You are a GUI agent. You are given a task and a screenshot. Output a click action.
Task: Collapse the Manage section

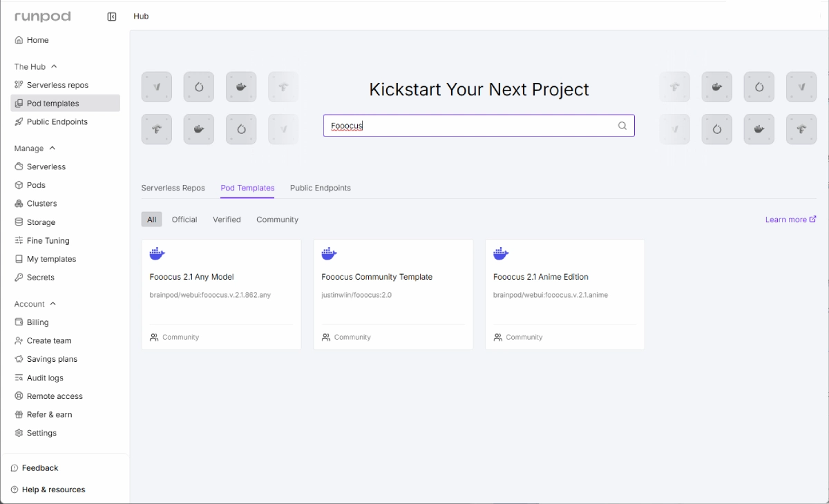tap(53, 148)
